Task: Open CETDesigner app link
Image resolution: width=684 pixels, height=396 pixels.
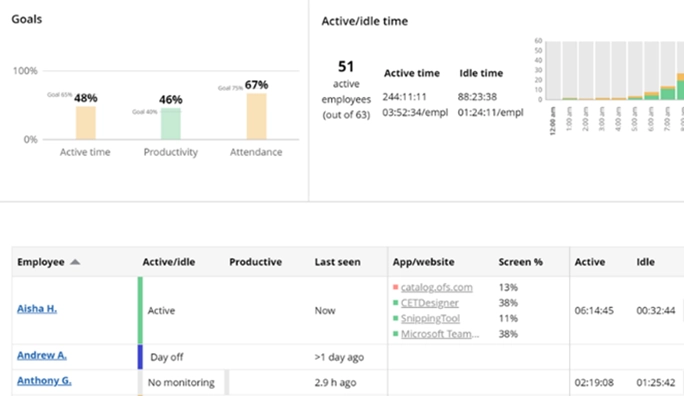Action: coord(430,303)
